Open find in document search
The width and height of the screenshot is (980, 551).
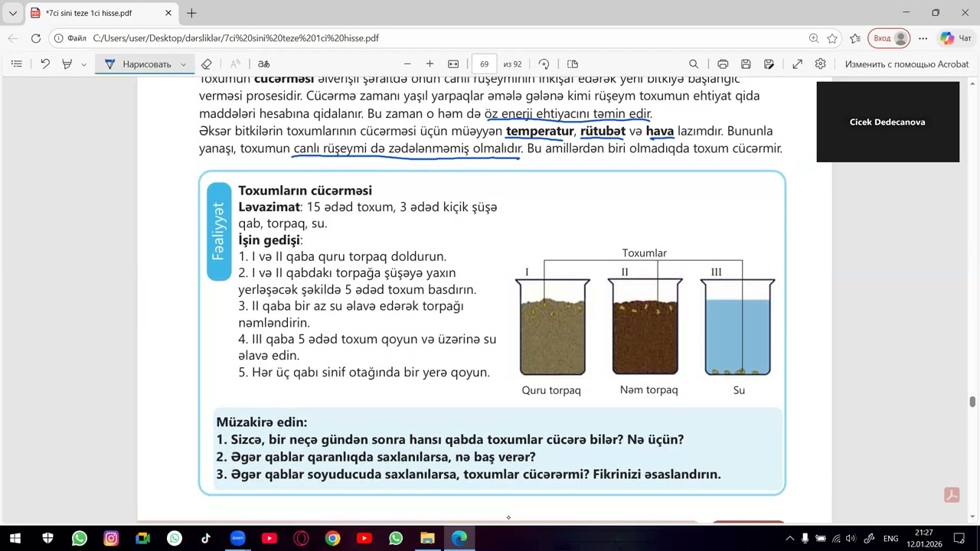tap(694, 64)
